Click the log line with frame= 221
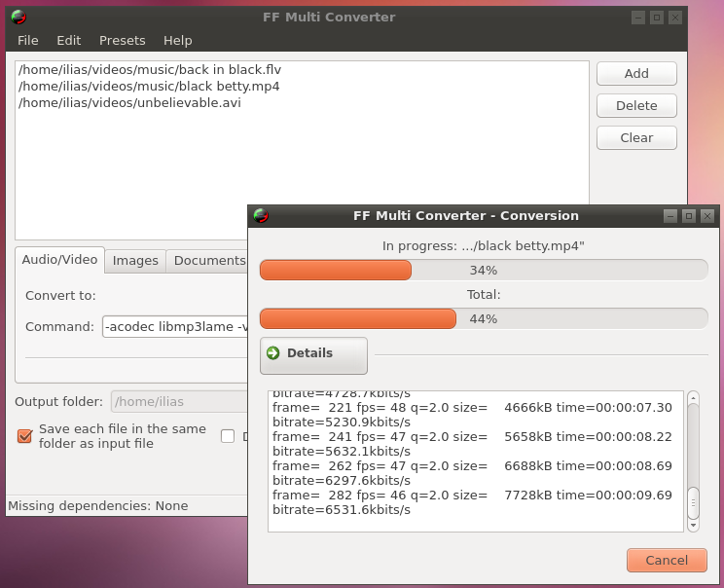Screen dimensions: 724x588 472,408
